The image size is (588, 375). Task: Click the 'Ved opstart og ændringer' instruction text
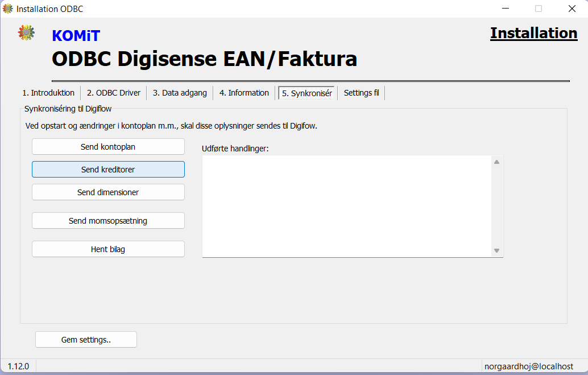(171, 126)
